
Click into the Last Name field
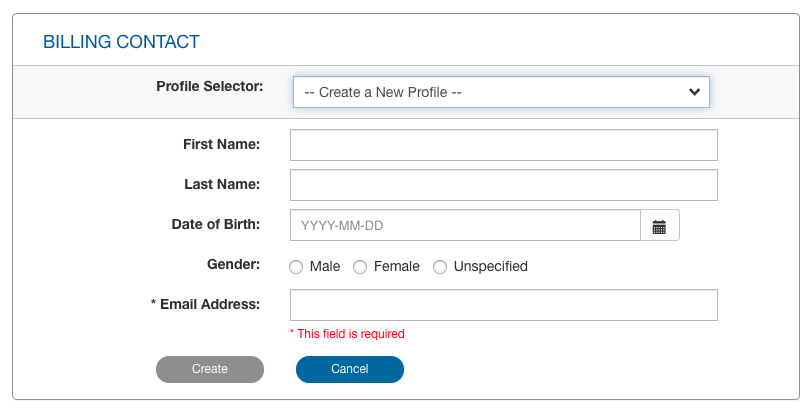pos(503,185)
